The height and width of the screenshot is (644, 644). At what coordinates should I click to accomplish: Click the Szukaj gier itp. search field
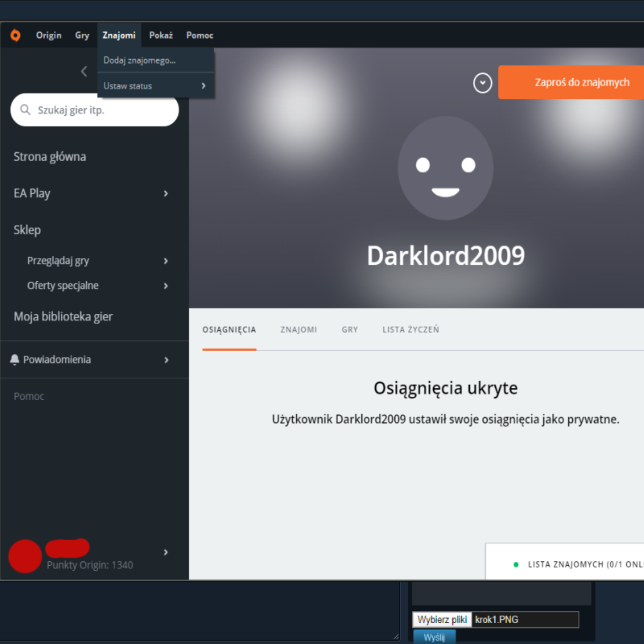[94, 110]
